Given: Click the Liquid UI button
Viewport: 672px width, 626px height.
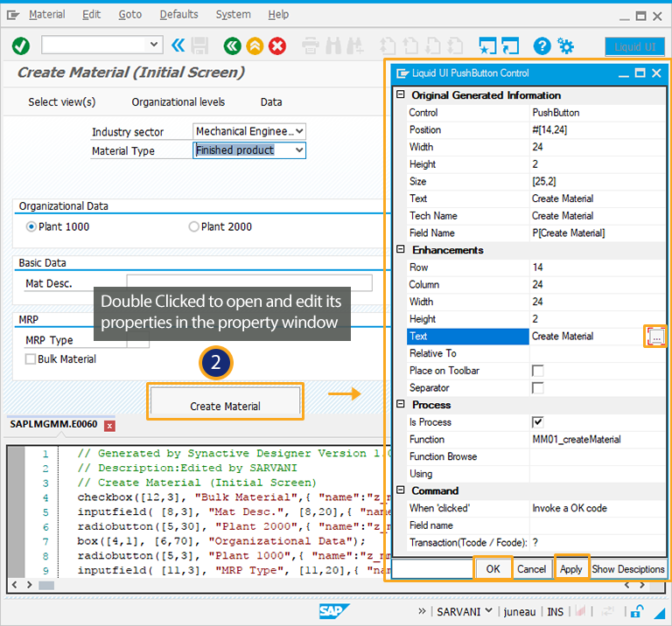Looking at the screenshot, I should tap(634, 46).
